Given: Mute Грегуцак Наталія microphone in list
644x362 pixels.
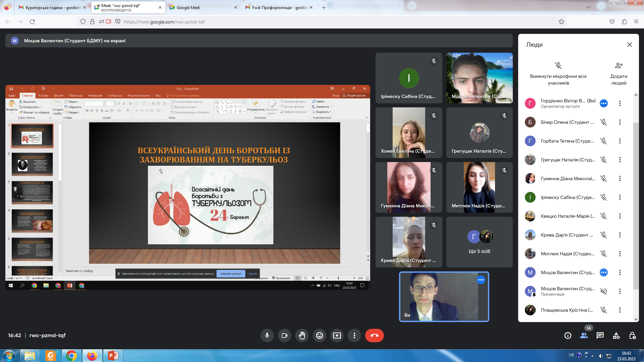Looking at the screenshot, I should coord(603,160).
